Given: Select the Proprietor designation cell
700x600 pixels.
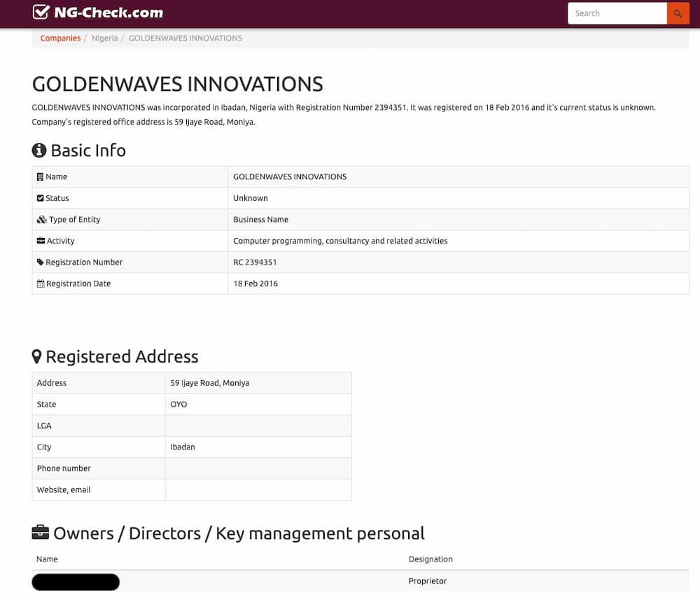Looking at the screenshot, I should (x=427, y=580).
